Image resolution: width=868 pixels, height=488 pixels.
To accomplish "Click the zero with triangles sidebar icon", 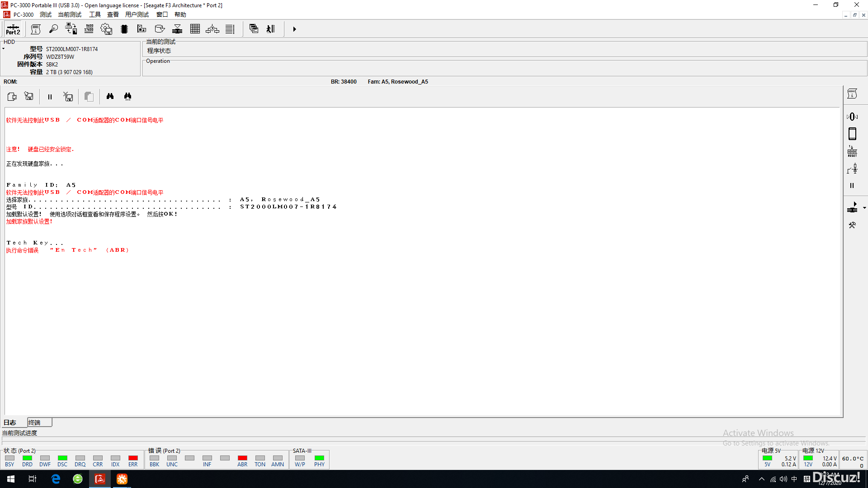I will pyautogui.click(x=852, y=117).
